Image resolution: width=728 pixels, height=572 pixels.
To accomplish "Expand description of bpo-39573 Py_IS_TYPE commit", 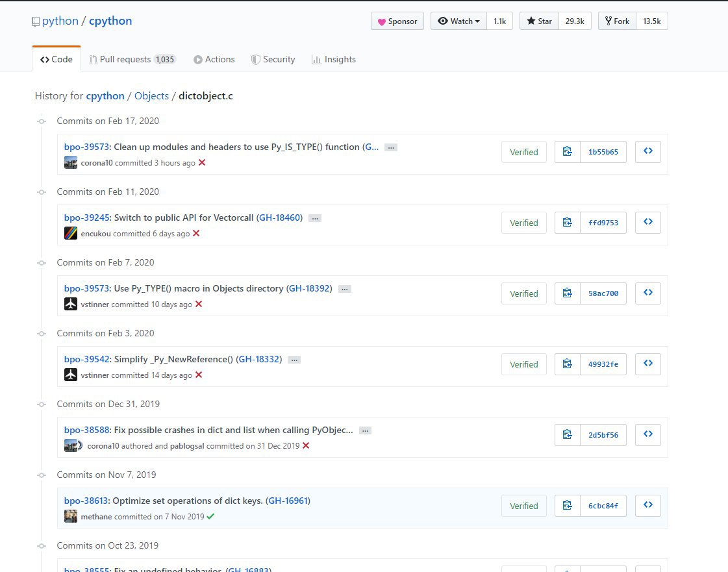I will pos(391,147).
